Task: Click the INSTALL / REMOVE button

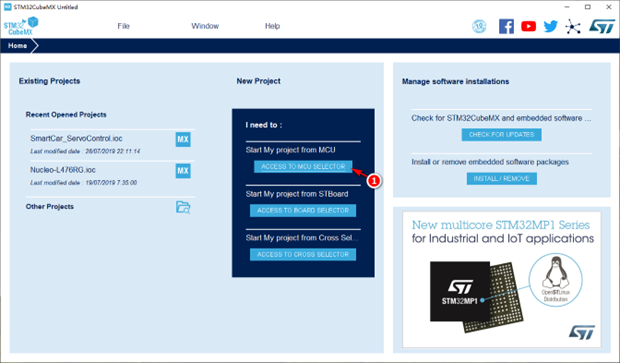Action: 501,178
